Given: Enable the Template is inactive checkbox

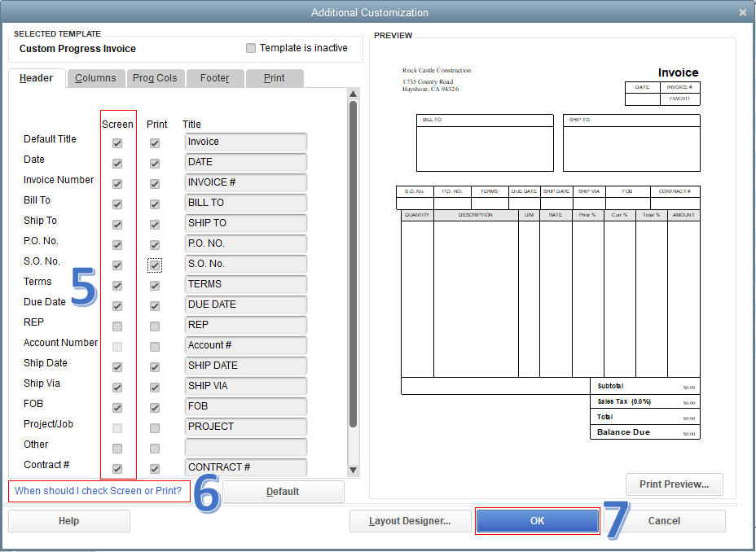Looking at the screenshot, I should [251, 48].
